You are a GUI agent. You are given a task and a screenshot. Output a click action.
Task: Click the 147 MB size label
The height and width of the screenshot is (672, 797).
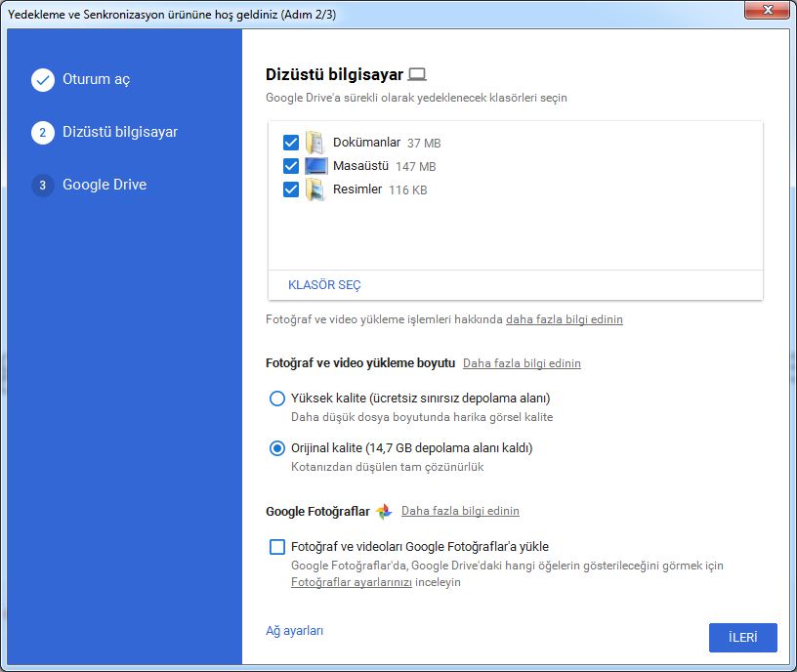click(x=416, y=167)
